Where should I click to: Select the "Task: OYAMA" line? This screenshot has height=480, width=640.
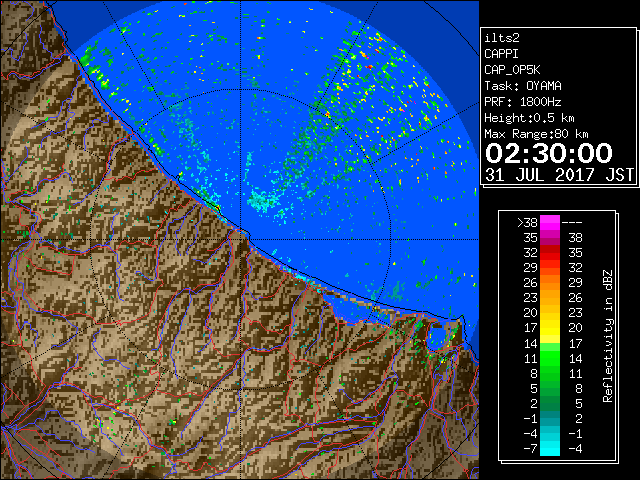click(523, 86)
